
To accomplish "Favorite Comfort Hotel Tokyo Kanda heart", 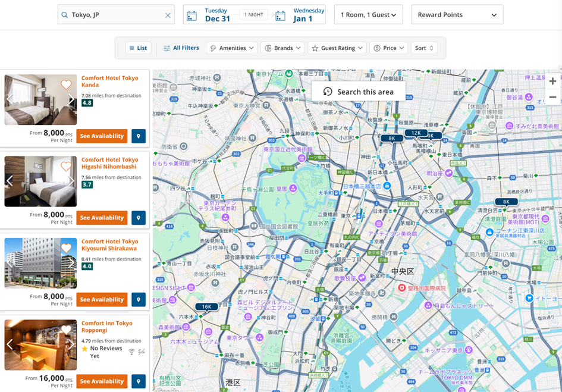I will [x=66, y=84].
